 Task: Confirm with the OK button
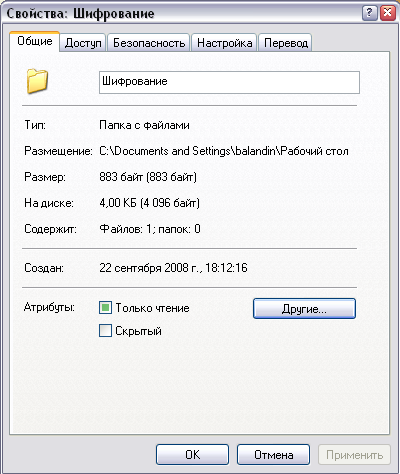(192, 455)
